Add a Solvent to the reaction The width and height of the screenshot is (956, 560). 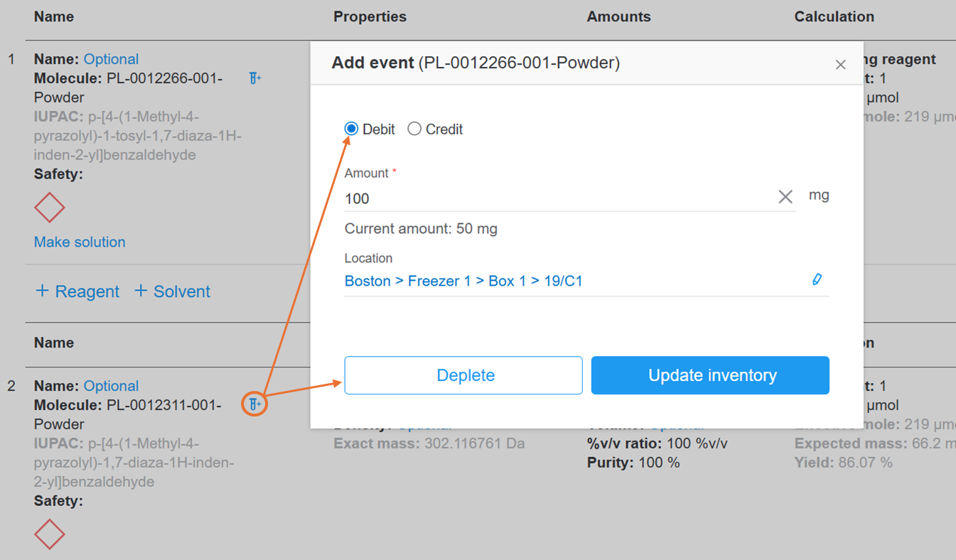tap(172, 291)
